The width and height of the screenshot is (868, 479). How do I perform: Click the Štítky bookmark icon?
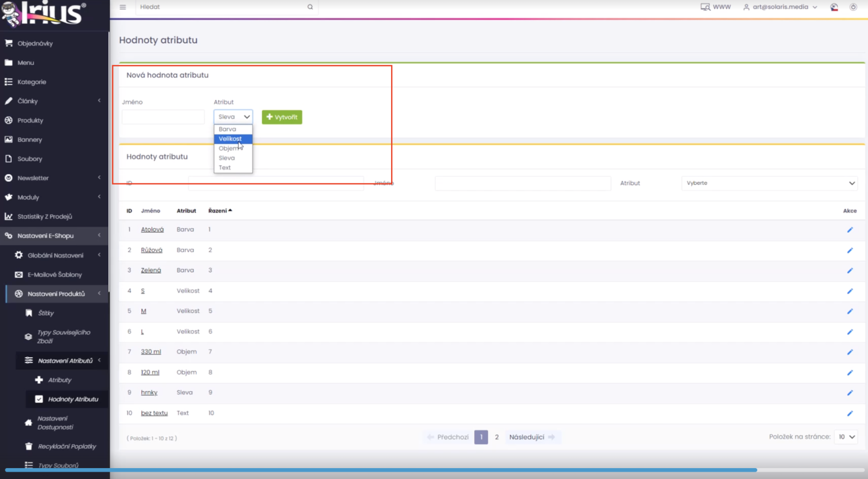[x=29, y=313]
